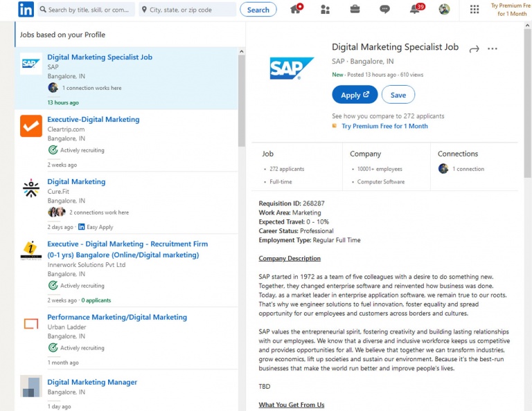The image size is (532, 411).
Task: Open Digital Marketing Specialist Job listing
Action: 100,57
